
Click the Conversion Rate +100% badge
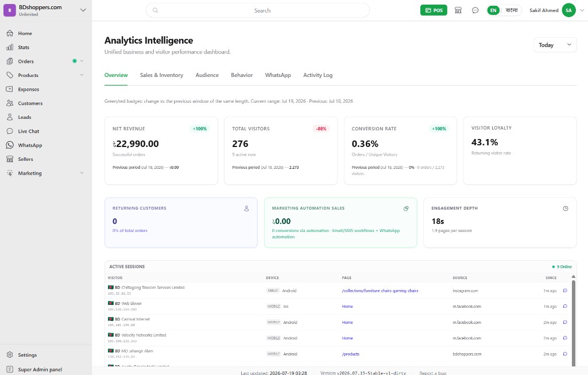(x=439, y=129)
